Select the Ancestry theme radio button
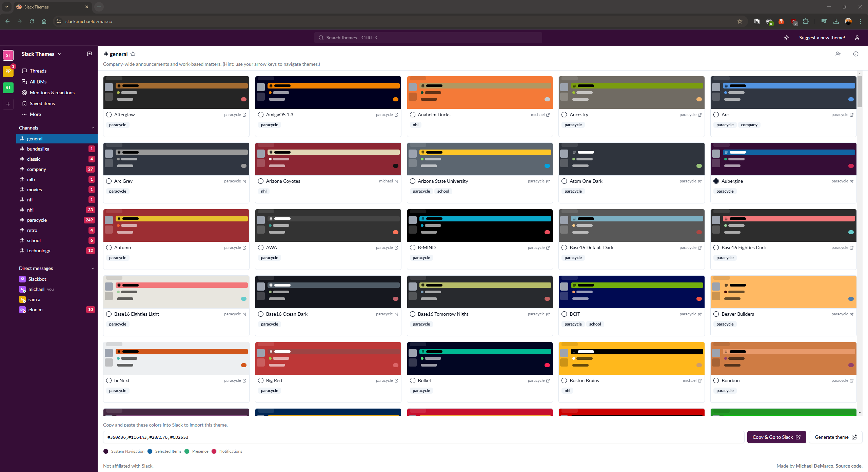The image size is (868, 472). tap(564, 115)
